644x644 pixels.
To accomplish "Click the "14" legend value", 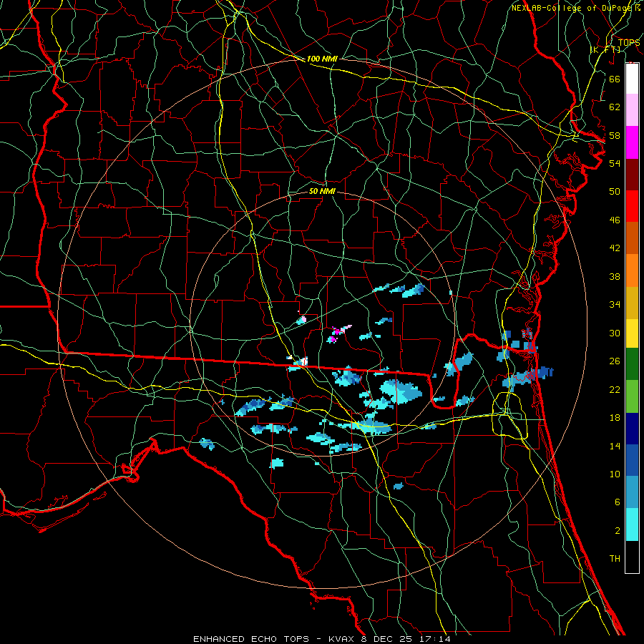I will [615, 446].
